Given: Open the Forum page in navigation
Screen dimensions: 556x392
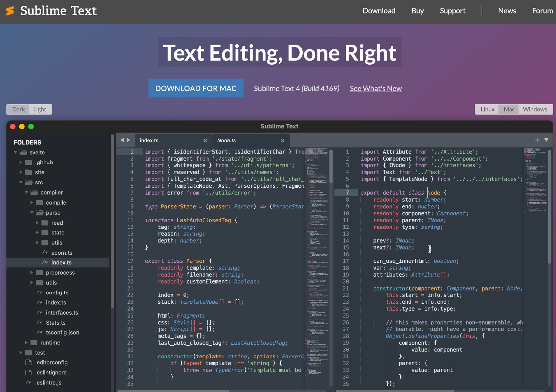Looking at the screenshot, I should tap(542, 11).
